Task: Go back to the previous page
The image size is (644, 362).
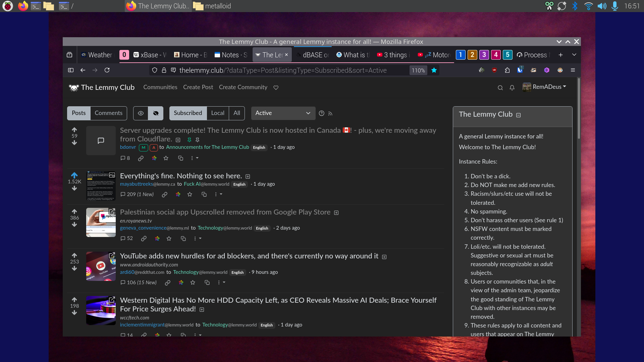Action: (x=83, y=70)
